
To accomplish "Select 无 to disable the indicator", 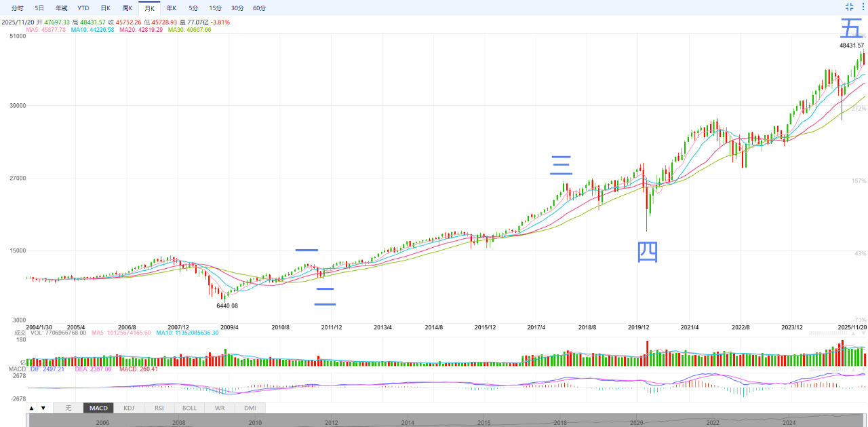I will point(68,408).
